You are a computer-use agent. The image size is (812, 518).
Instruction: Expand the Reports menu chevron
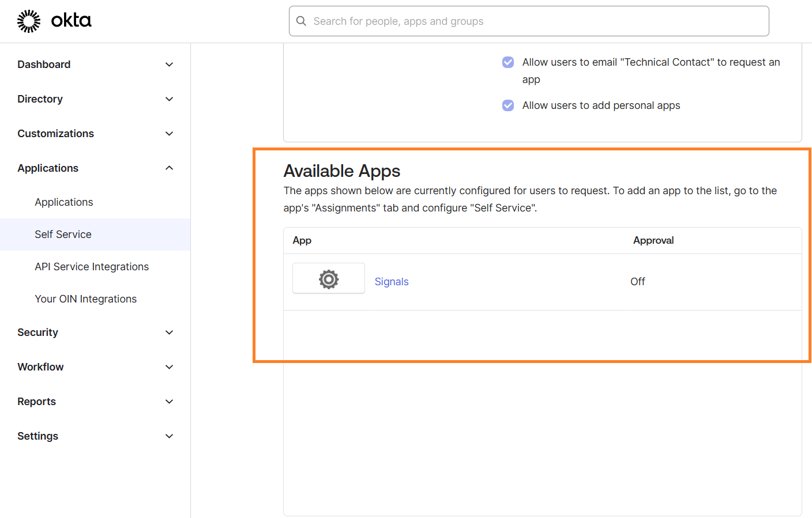[169, 402]
